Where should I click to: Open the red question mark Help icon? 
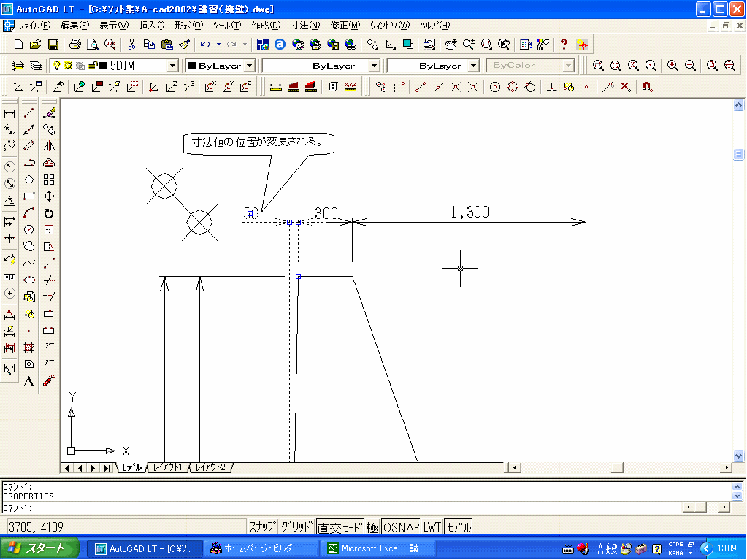click(564, 45)
